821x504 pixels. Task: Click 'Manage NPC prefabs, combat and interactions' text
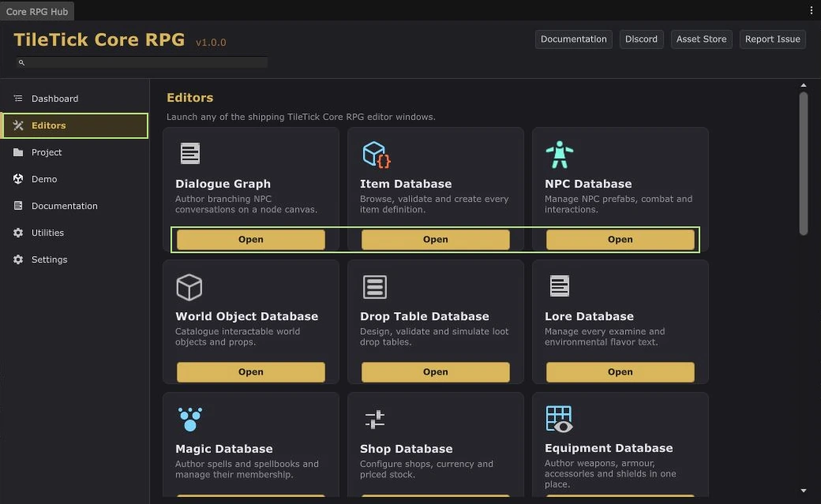(x=618, y=204)
